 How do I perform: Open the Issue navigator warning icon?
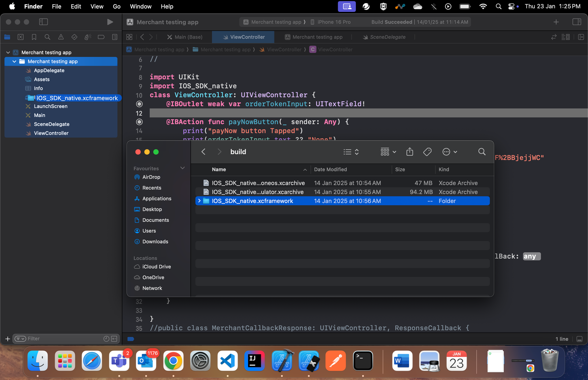(x=61, y=37)
